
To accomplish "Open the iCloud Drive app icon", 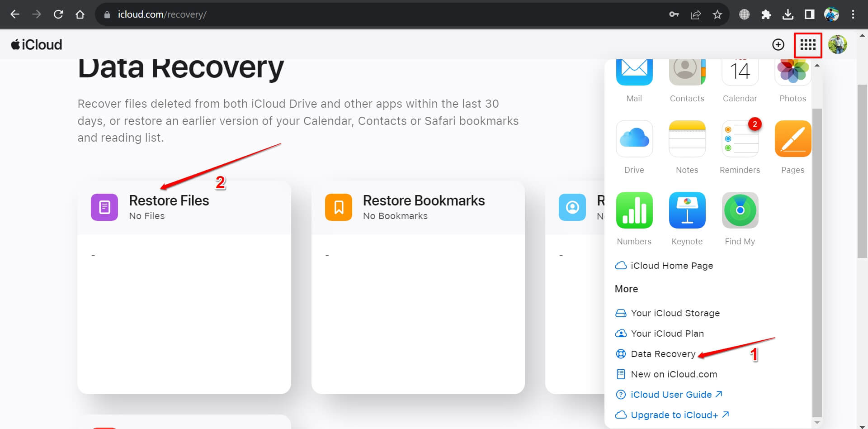I will click(634, 138).
